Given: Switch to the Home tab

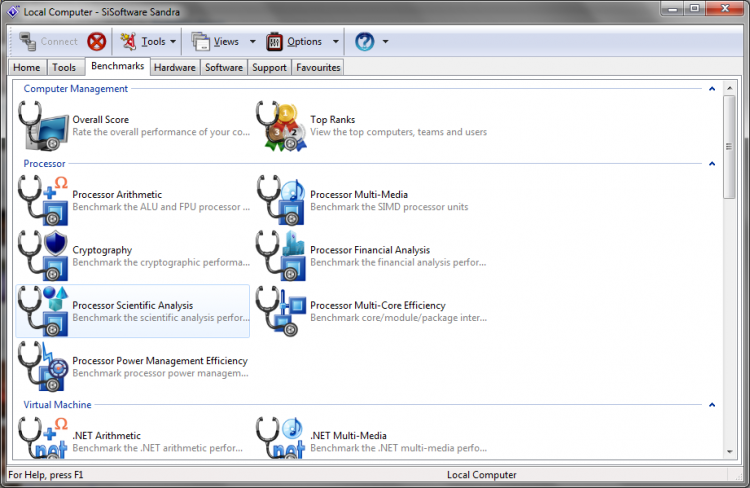Looking at the screenshot, I should pos(27,67).
